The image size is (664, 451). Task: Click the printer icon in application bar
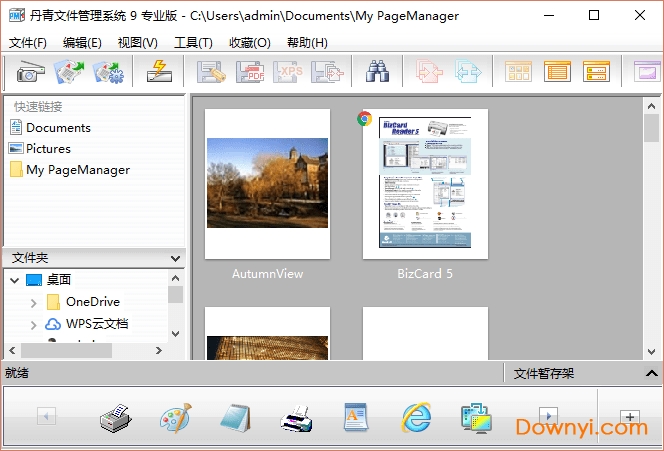(x=296, y=417)
